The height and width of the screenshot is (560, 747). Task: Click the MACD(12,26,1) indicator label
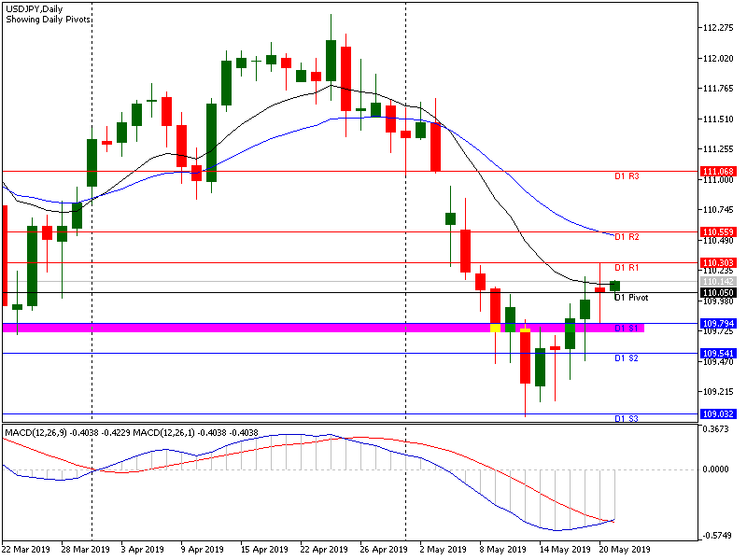click(163, 433)
